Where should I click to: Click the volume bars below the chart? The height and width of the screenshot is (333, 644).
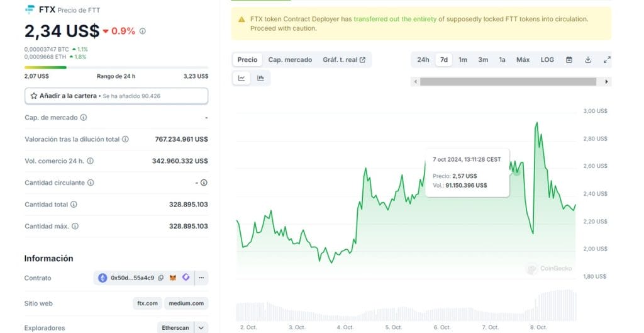pyautogui.click(x=406, y=306)
